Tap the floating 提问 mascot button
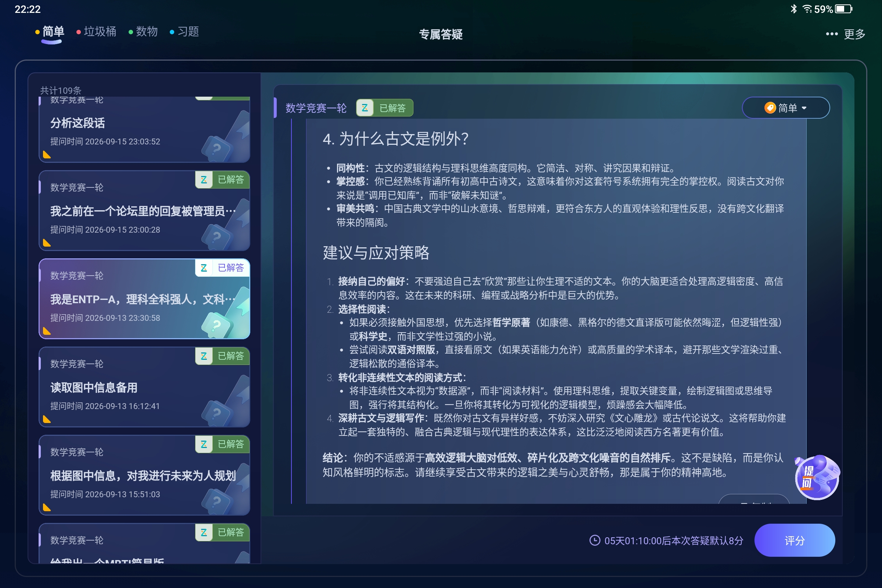882x588 pixels. (x=817, y=477)
